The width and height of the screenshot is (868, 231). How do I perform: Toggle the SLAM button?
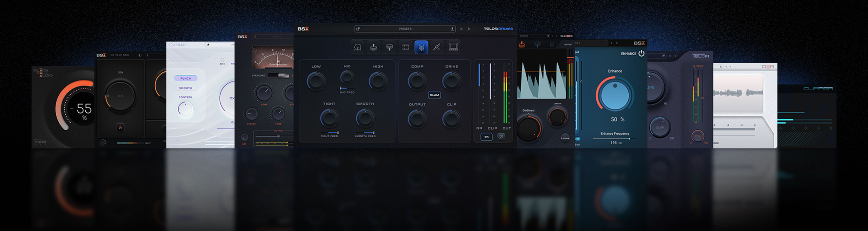tap(434, 95)
